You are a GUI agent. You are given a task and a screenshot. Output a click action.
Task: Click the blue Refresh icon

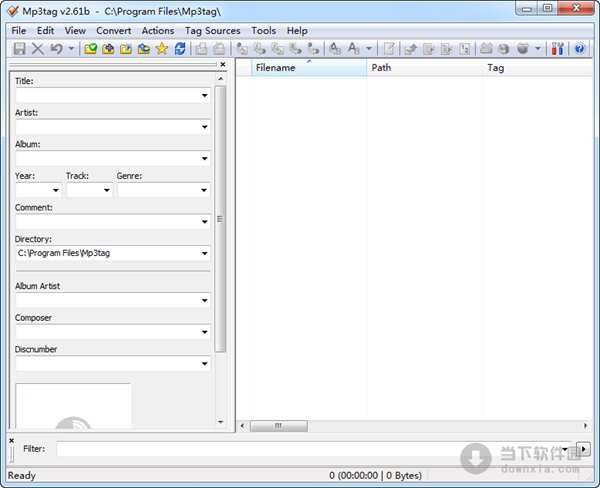(180, 49)
